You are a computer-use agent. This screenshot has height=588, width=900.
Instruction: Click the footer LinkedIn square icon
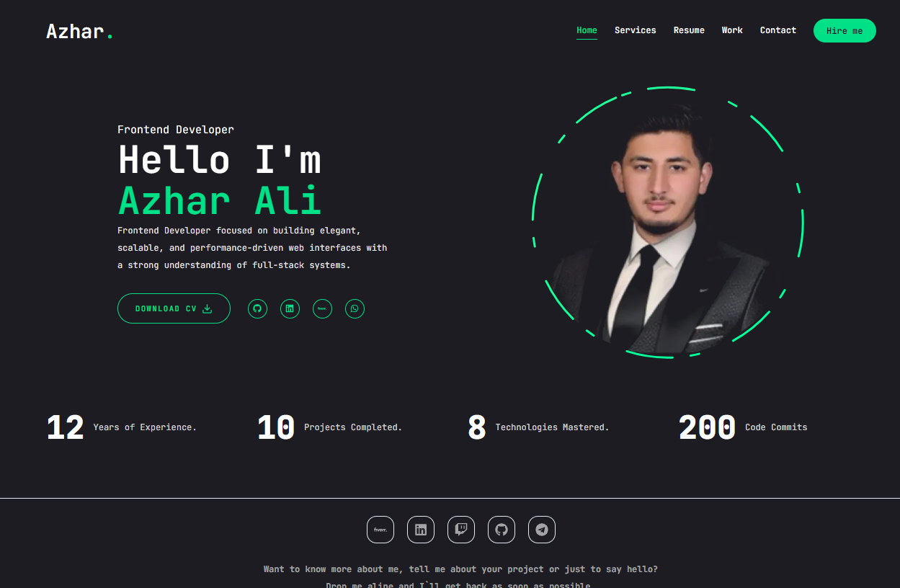pos(421,530)
